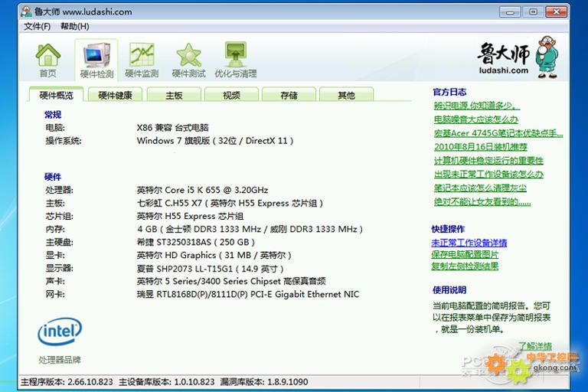Click memory value 4 GB DDR3 1333
This screenshot has height=392, width=588.
click(x=250, y=229)
